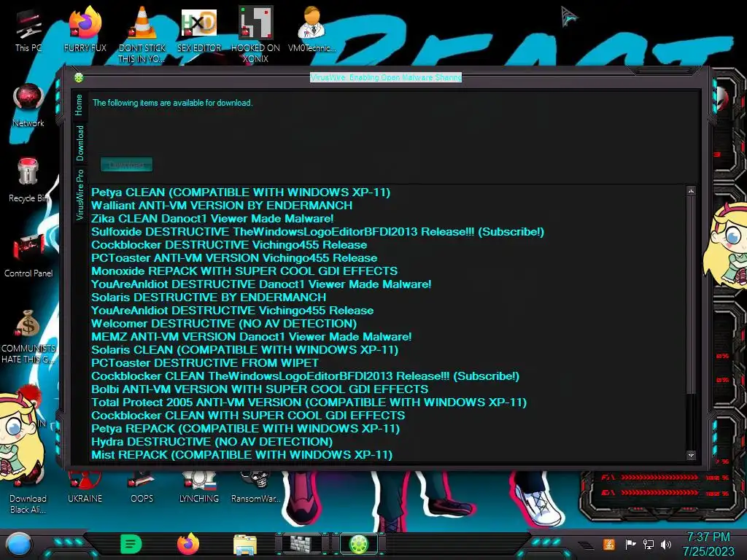Switch to VirusWire lime taskbar button
The image size is (747, 560).
pos(359,544)
